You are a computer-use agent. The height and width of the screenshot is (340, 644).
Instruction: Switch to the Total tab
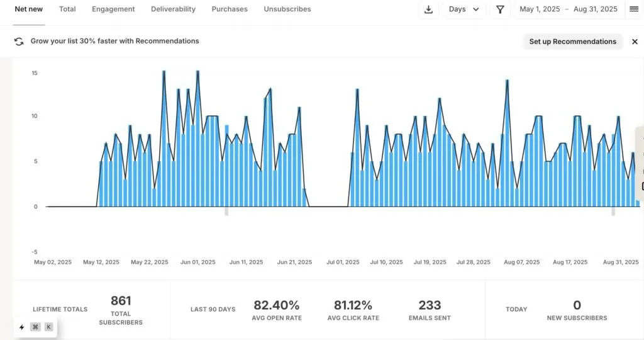[67, 9]
